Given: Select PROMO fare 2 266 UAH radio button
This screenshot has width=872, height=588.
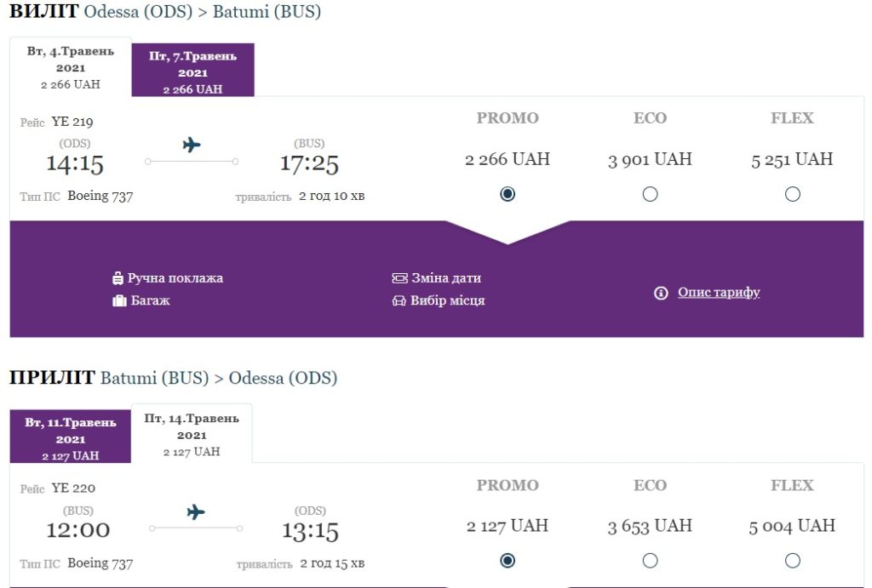Looking at the screenshot, I should pos(508,194).
